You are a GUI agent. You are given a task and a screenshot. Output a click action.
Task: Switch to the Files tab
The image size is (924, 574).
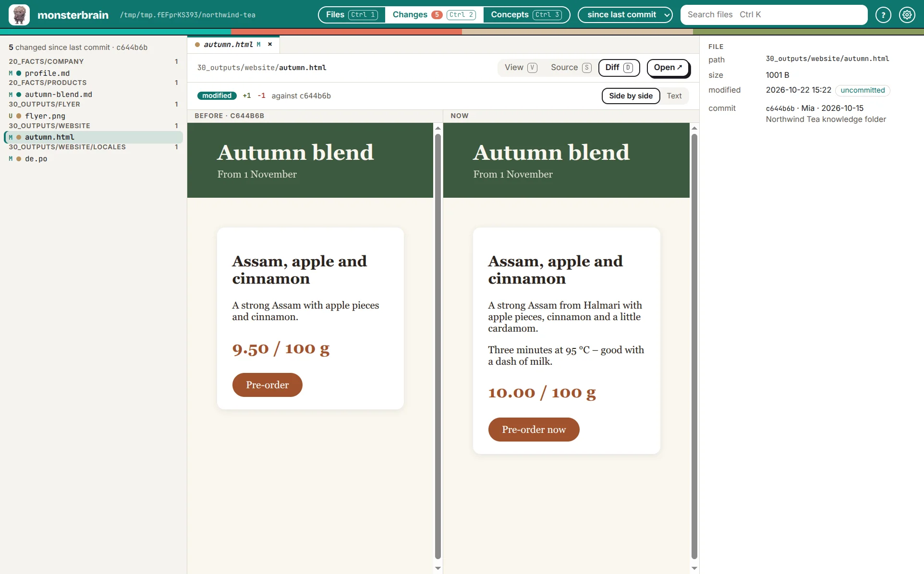tap(352, 15)
